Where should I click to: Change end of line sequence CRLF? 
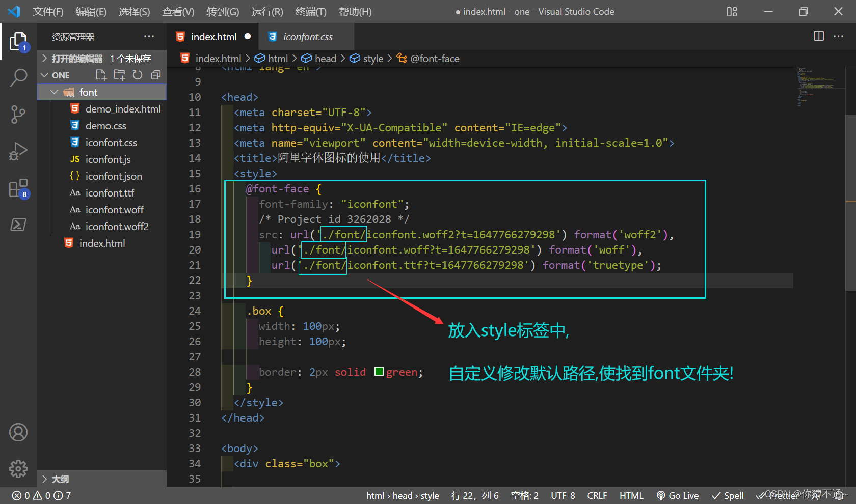[x=597, y=495]
